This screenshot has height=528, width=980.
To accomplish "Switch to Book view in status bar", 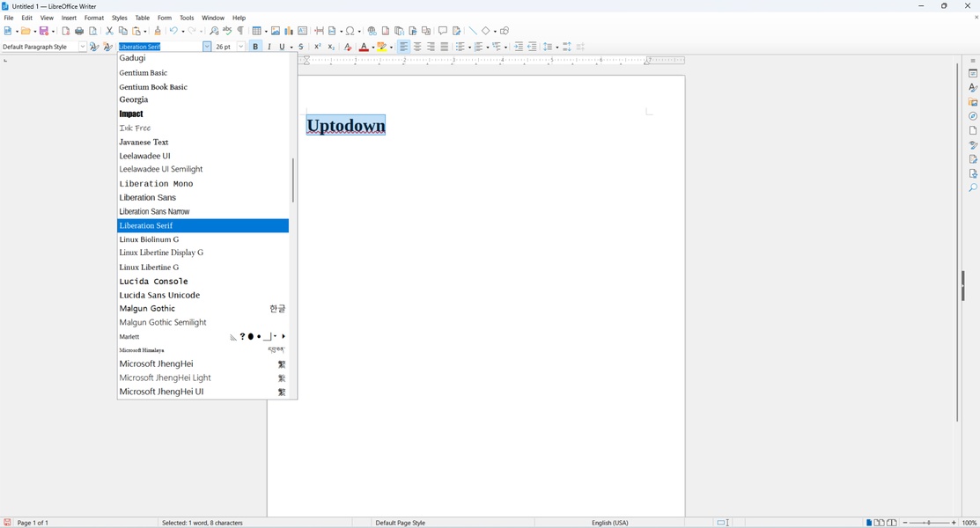I will click(892, 523).
